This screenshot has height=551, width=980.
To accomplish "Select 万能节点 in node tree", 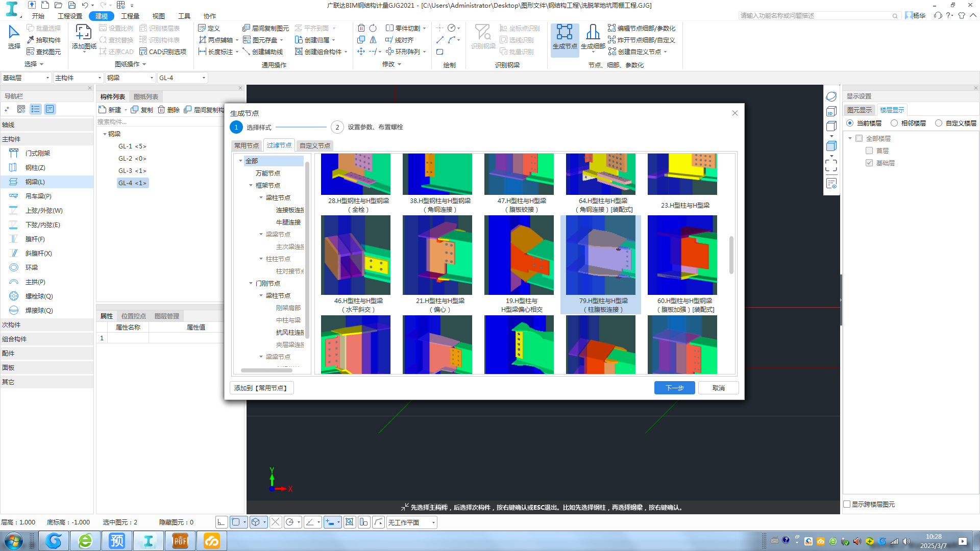I will pyautogui.click(x=268, y=173).
